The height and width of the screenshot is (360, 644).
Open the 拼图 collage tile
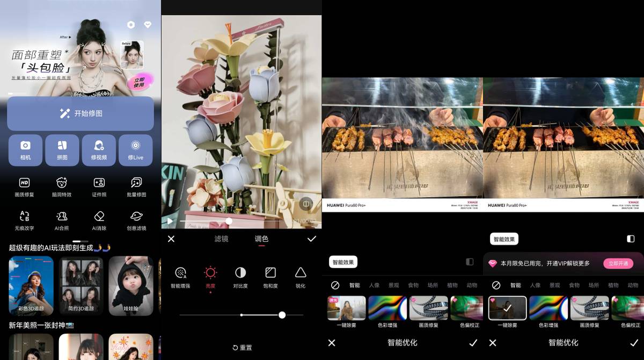(62, 150)
